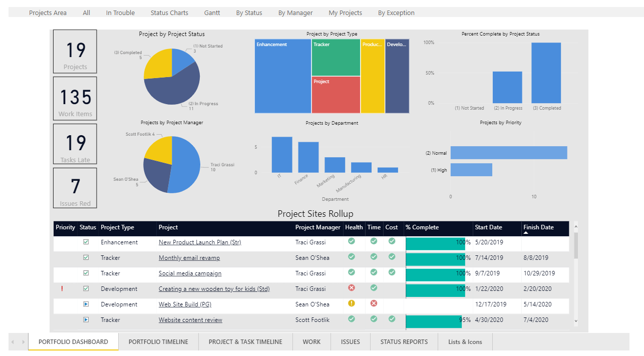Open the New Product Launch Plan project link
The image size is (644, 356).
pyautogui.click(x=199, y=242)
